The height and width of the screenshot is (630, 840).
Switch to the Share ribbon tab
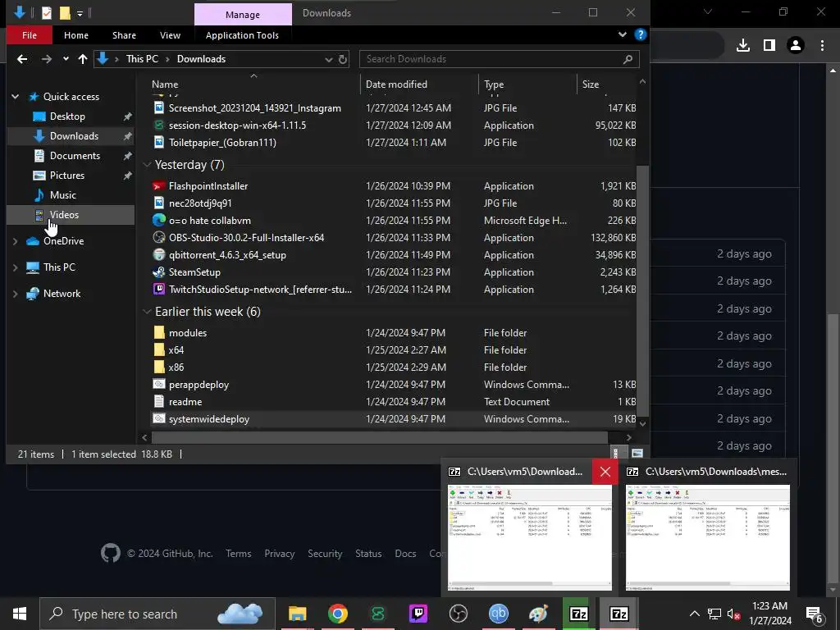coord(125,35)
